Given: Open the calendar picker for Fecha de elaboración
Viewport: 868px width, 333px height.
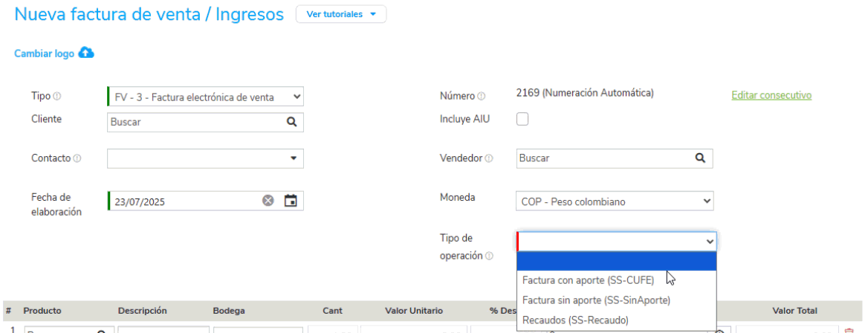Looking at the screenshot, I should click(x=291, y=201).
